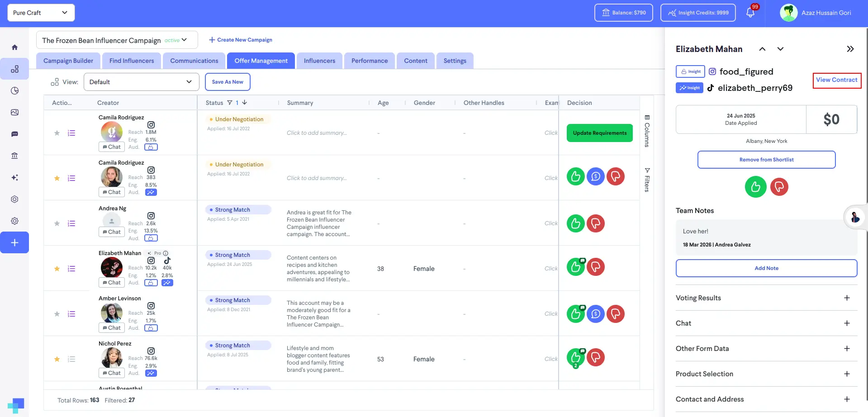The image size is (868, 417).
Task: Click Insight Credits: 9999 button
Action: (698, 13)
